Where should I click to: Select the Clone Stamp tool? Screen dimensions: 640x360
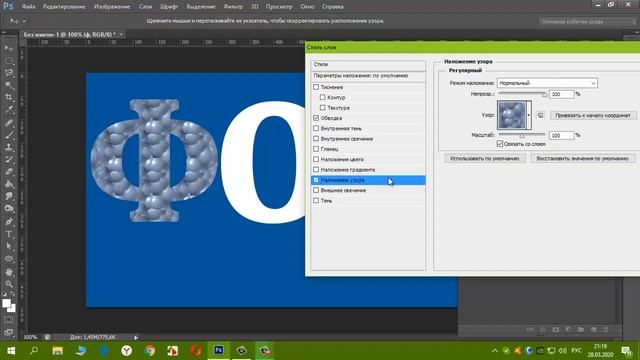(9, 147)
